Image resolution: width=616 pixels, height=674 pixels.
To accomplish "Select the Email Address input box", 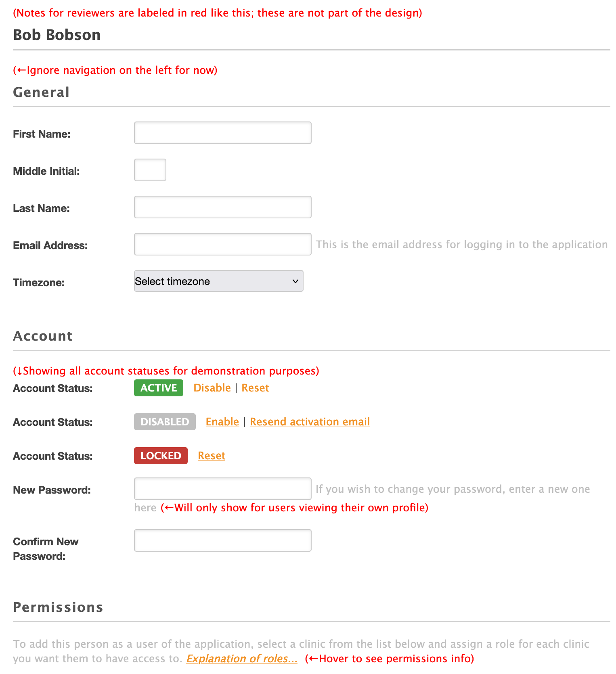I will [x=222, y=244].
